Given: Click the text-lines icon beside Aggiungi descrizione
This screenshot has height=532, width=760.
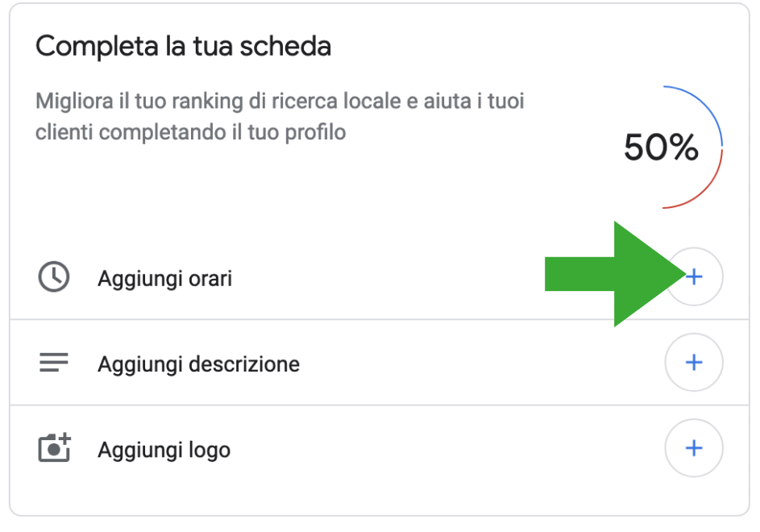Looking at the screenshot, I should 54,362.
